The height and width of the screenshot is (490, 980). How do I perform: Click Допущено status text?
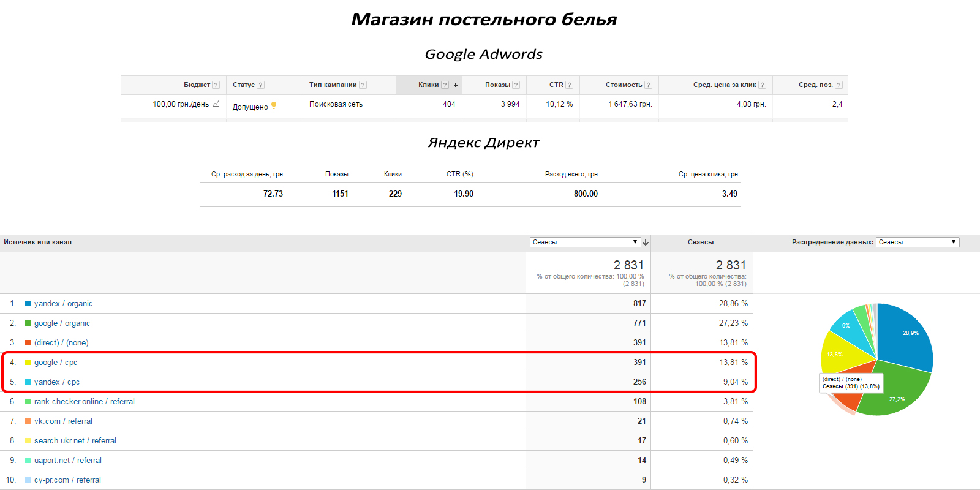tap(250, 107)
